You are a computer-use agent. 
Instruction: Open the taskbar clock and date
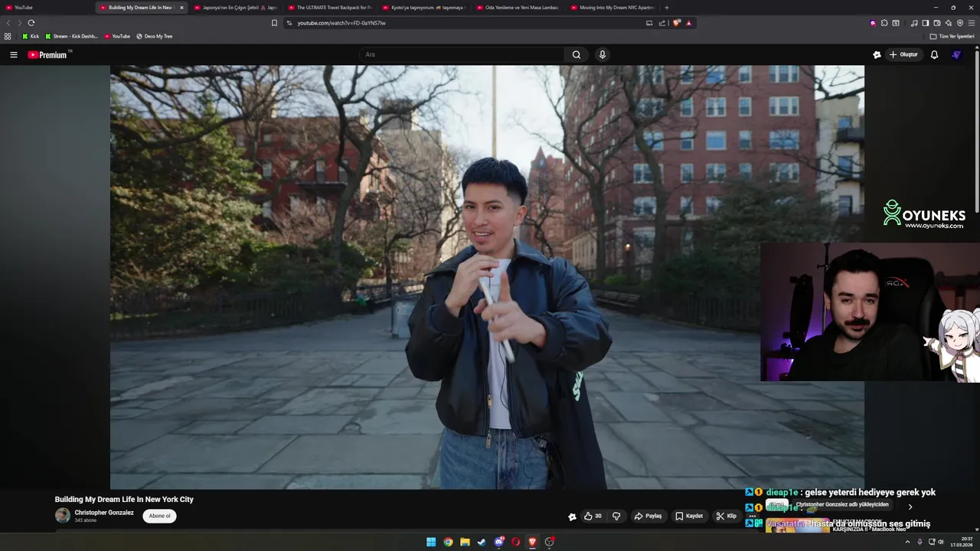pyautogui.click(x=962, y=542)
